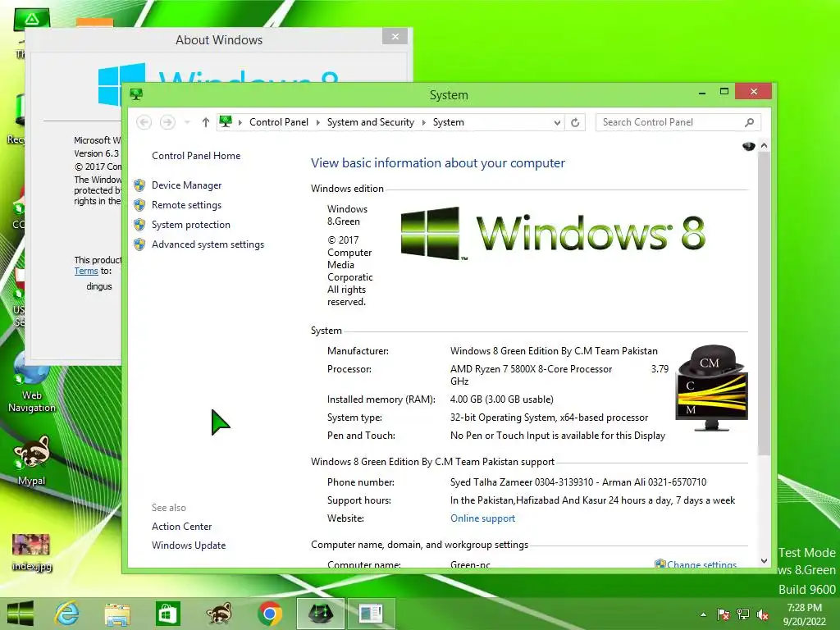Open the index.jpg desktop file
840x630 pixels.
coord(32,552)
